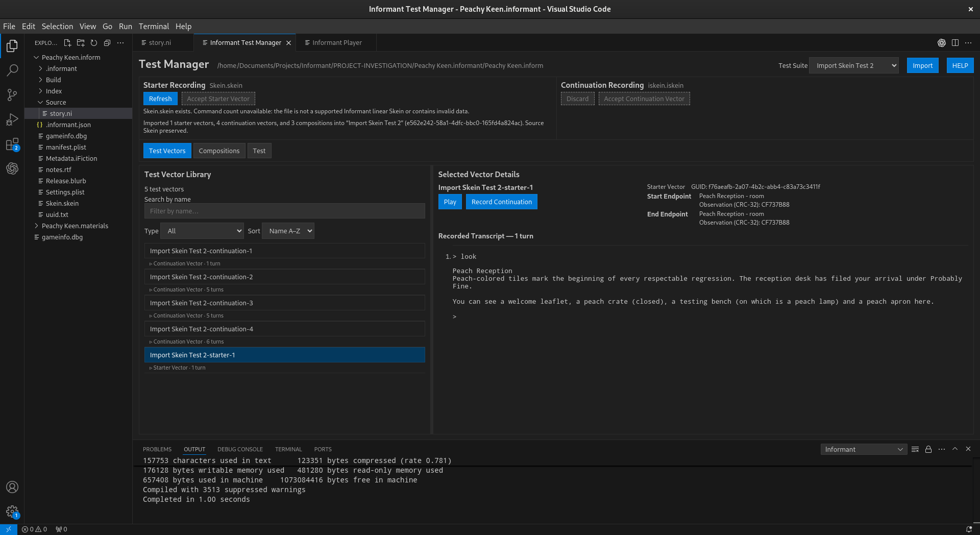
Task: Collapse all folders in Explorer
Action: coord(107,43)
